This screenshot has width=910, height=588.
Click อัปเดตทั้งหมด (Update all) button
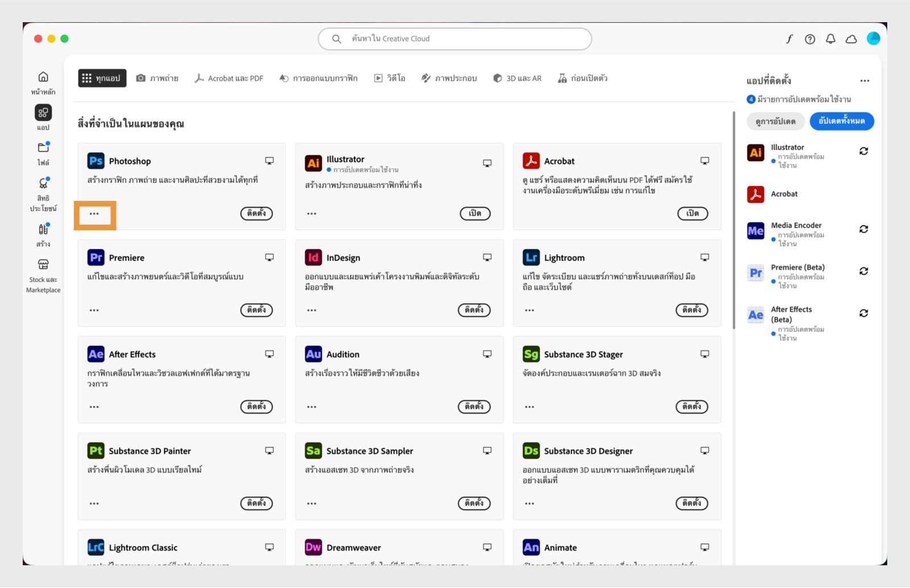pos(842,121)
